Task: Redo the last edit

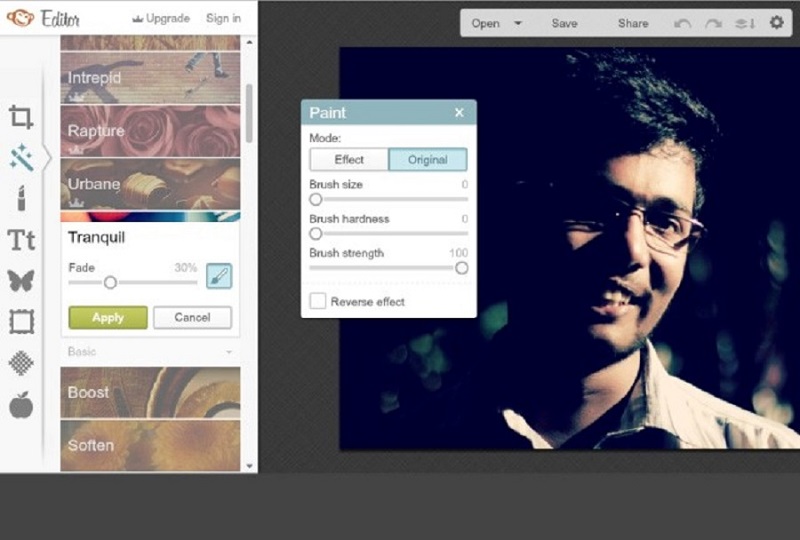Action: (713, 23)
